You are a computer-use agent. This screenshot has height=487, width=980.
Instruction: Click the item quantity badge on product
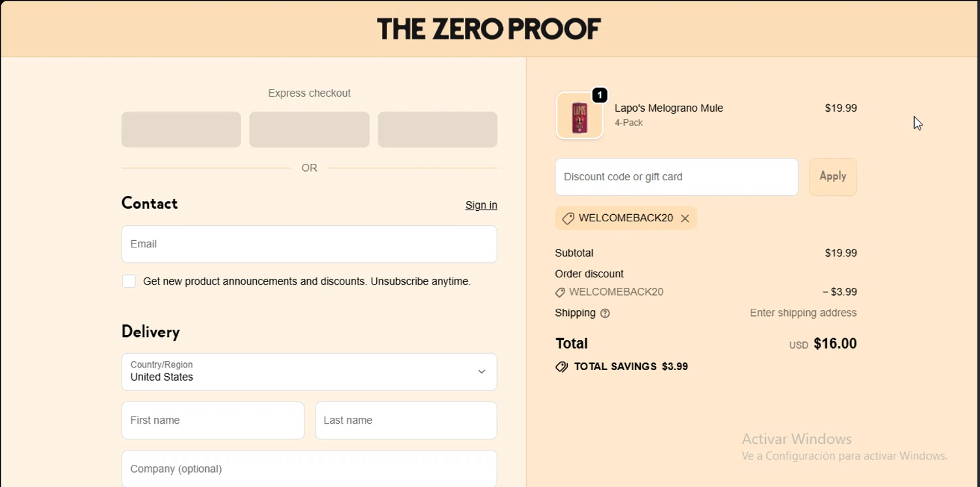(x=600, y=95)
